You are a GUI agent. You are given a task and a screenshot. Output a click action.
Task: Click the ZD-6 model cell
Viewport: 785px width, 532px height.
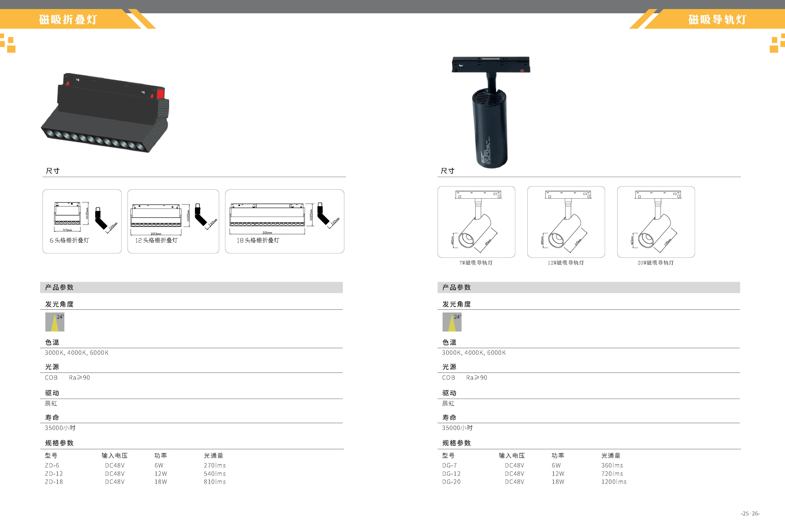pos(52,465)
